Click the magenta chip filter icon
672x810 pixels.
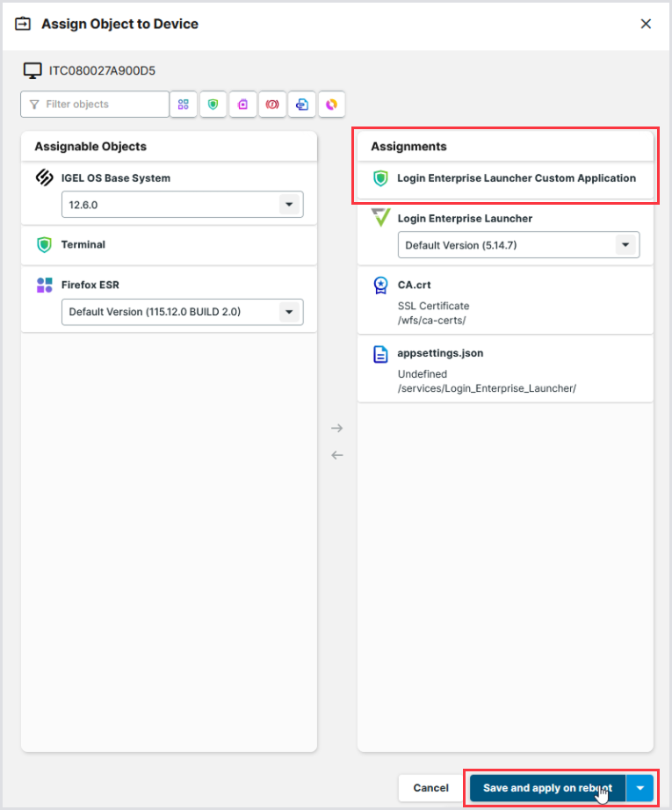tap(242, 105)
